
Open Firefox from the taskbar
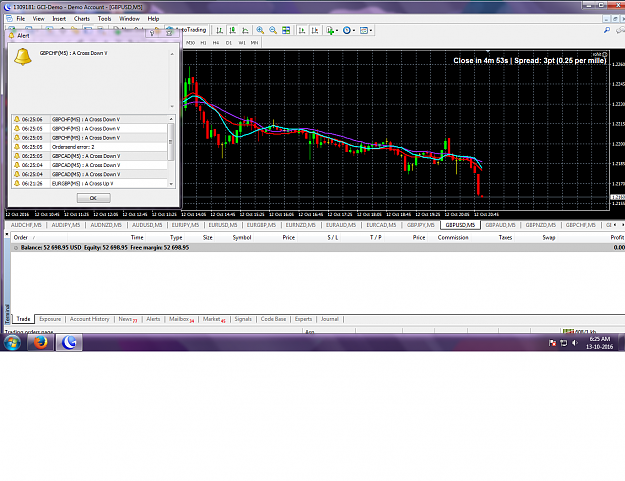(41, 343)
